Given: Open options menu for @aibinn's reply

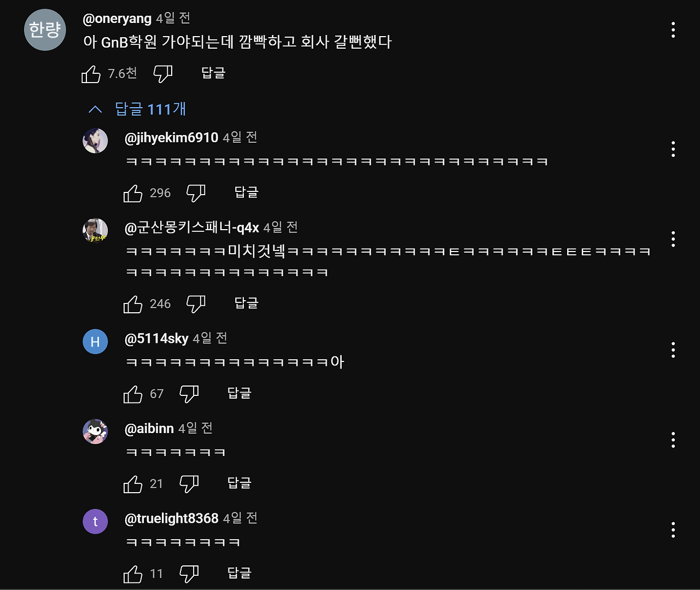Looking at the screenshot, I should (x=672, y=439).
